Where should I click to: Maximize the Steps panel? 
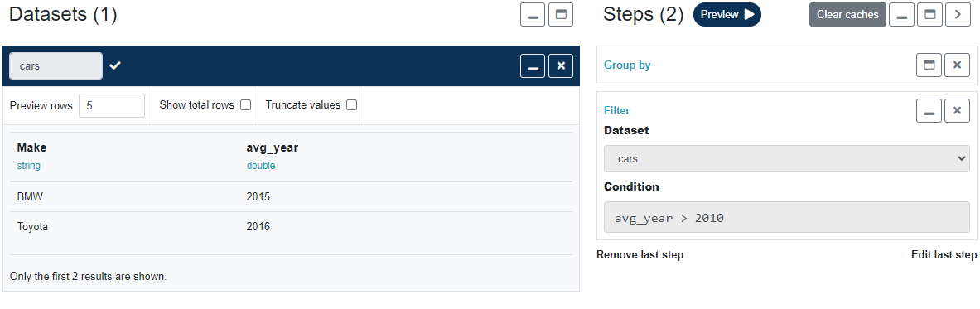[929, 14]
